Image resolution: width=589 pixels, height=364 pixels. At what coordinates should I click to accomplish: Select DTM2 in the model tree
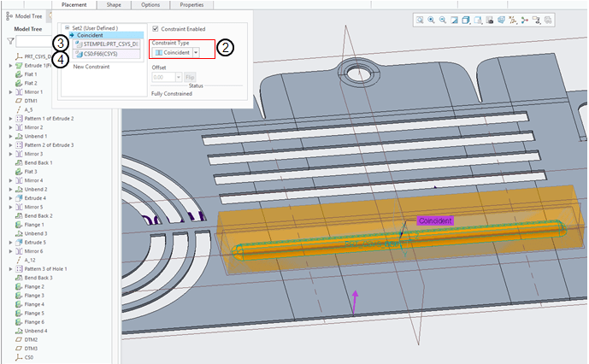tap(30, 339)
